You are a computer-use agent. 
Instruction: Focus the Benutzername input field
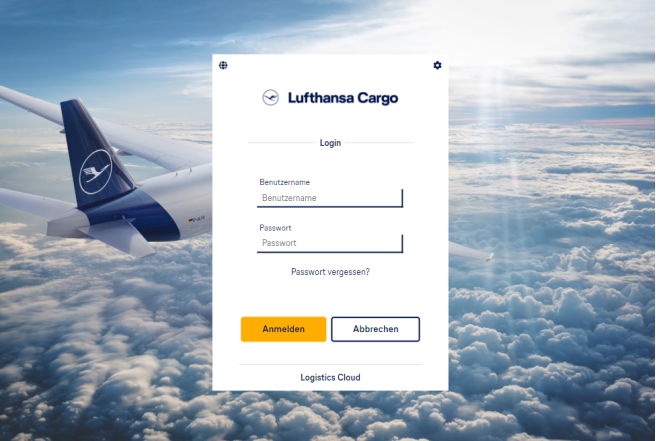click(x=330, y=198)
